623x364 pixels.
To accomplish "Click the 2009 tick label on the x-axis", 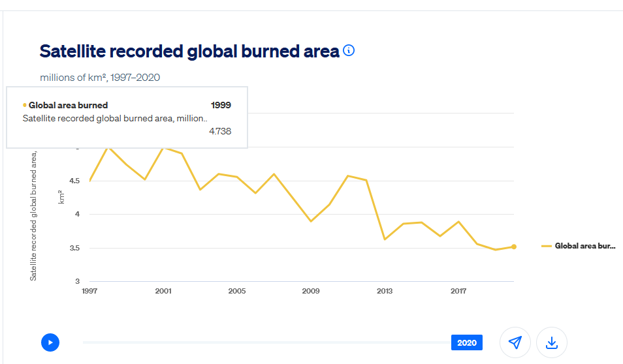I will click(311, 292).
